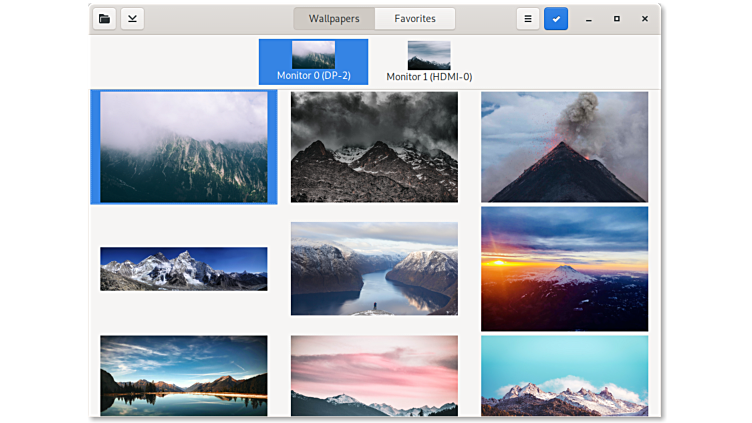Select the fjord river valley wallpaper
This screenshot has width=752, height=423.
tap(374, 269)
